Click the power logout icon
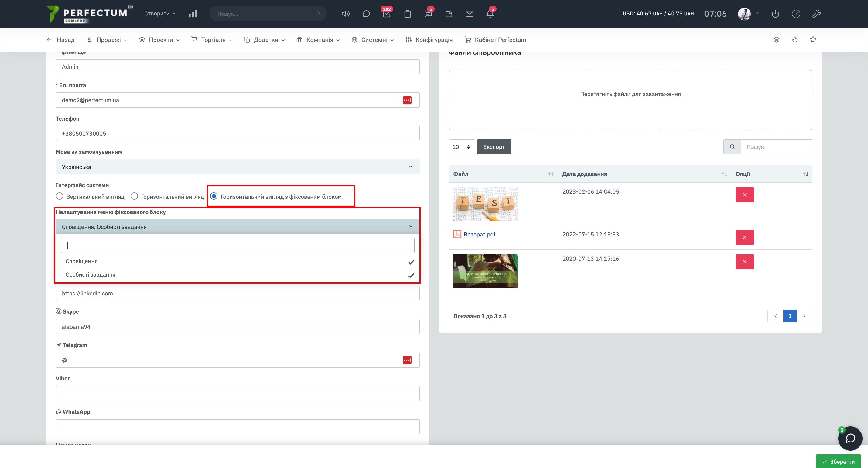The image size is (868, 468). (775, 14)
